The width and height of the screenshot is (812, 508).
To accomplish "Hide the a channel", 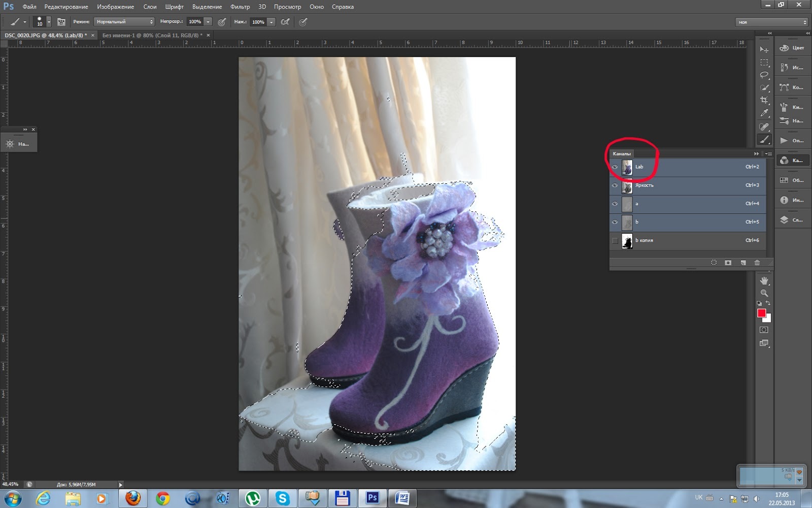I will (x=615, y=204).
